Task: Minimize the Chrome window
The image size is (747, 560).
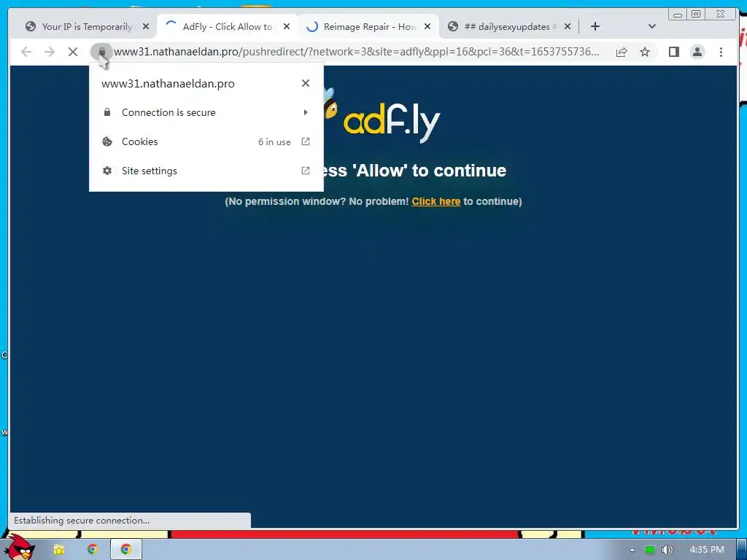Action: tap(678, 15)
